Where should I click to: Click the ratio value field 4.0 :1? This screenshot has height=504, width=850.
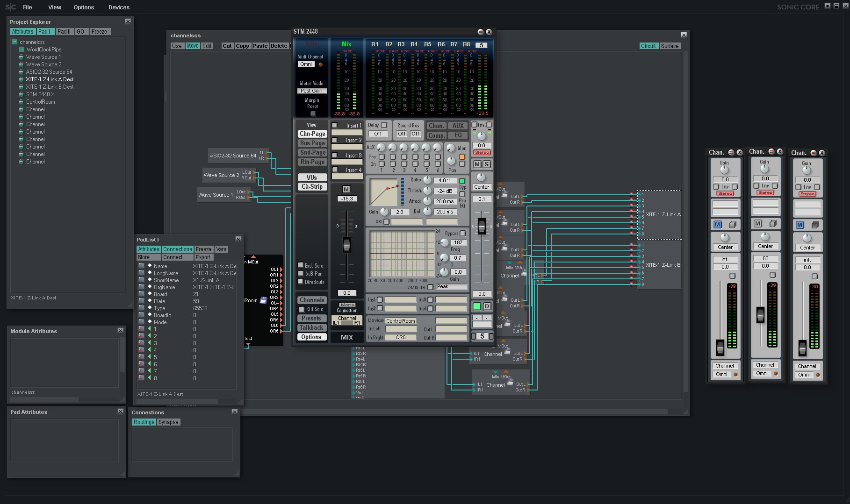point(445,180)
